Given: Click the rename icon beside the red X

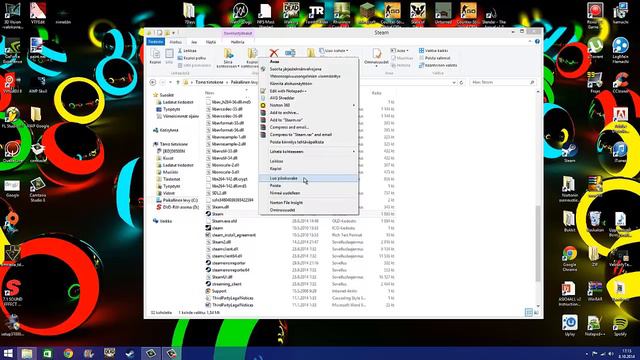Looking at the screenshot, I should click(290, 53).
